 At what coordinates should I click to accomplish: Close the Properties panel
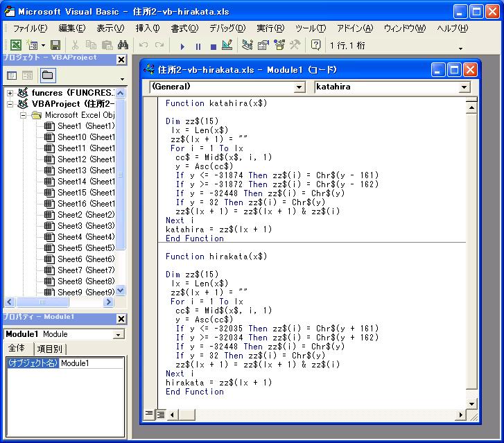121,319
